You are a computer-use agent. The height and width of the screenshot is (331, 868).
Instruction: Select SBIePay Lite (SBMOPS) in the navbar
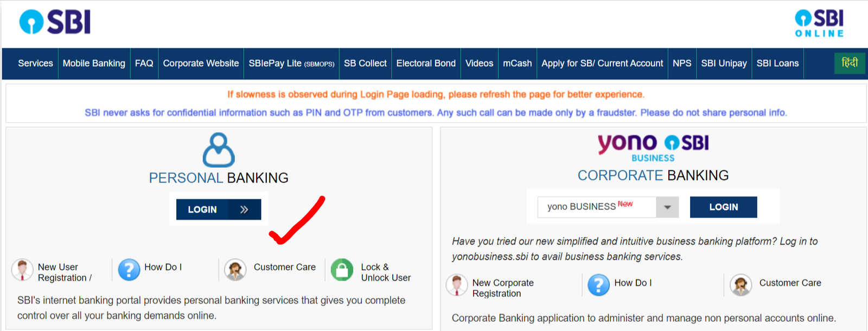[291, 63]
